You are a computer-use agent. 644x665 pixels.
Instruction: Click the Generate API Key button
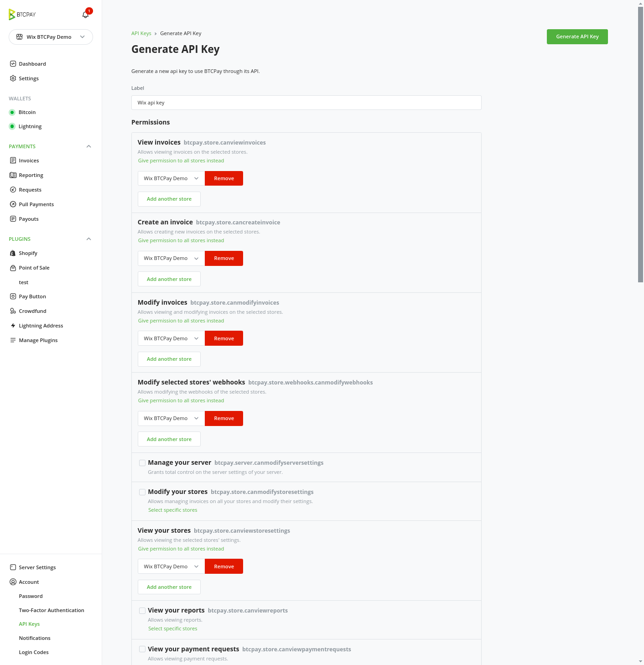(x=577, y=36)
